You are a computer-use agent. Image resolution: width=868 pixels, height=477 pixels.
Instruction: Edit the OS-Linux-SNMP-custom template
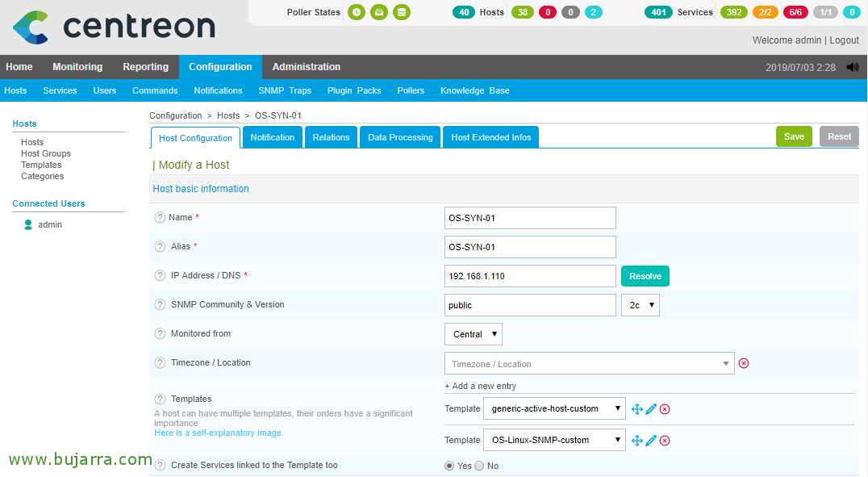[651, 441]
